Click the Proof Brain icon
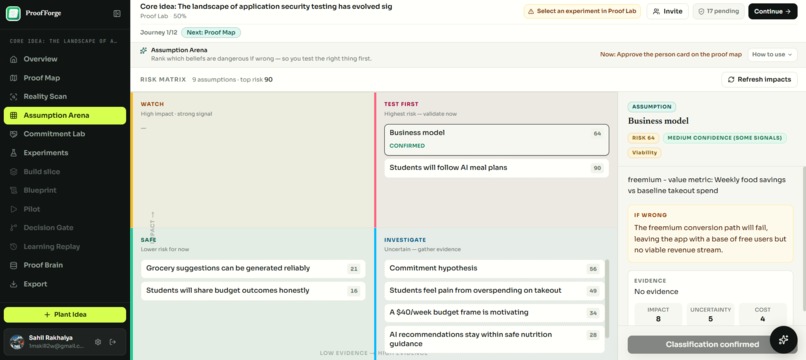The width and height of the screenshot is (806, 360). pyautogui.click(x=13, y=265)
